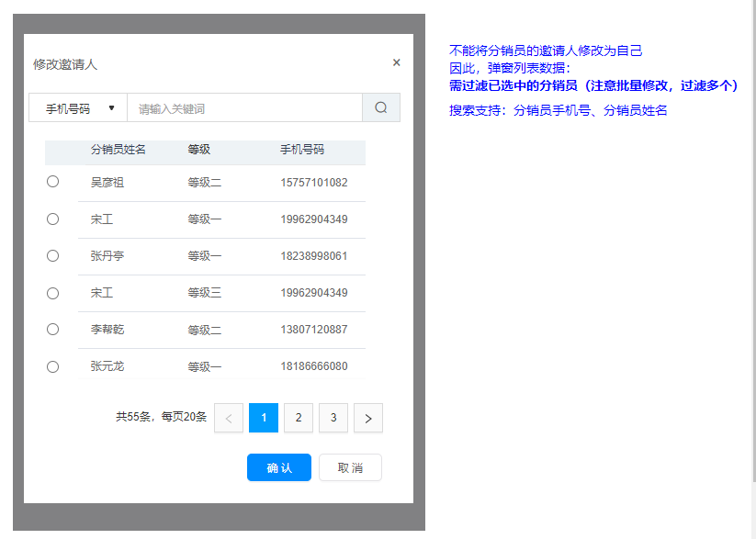Click the dropdown arrow beside 手机号码

click(112, 108)
